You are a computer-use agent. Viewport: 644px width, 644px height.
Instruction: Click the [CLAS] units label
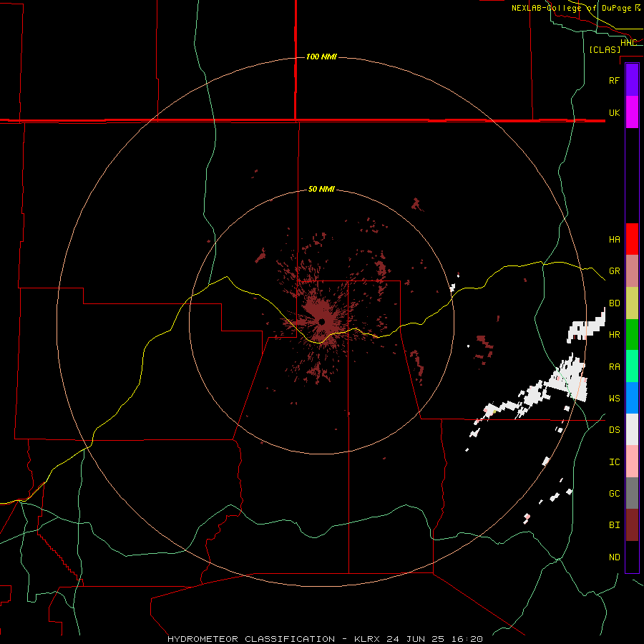(605, 49)
